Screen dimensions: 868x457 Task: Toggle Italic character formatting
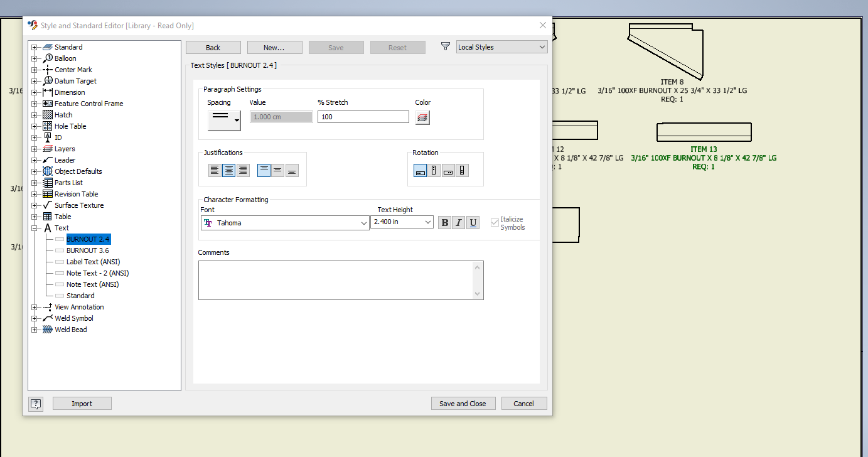[459, 222]
